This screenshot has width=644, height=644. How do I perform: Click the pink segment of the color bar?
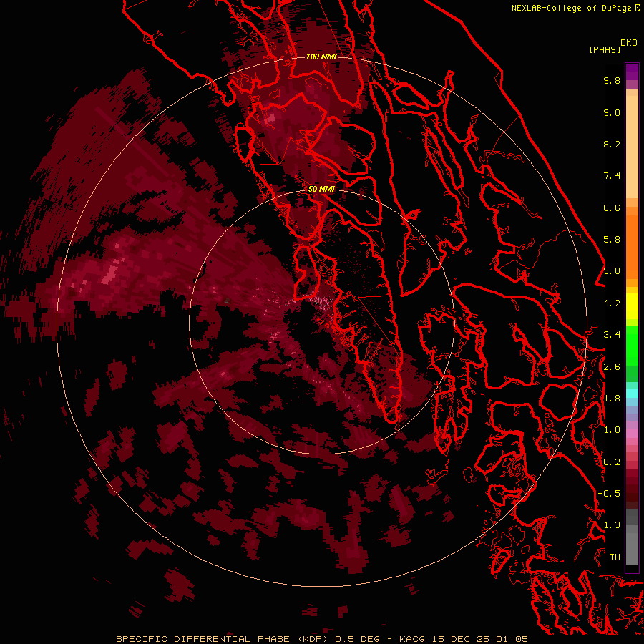pyautogui.click(x=632, y=434)
